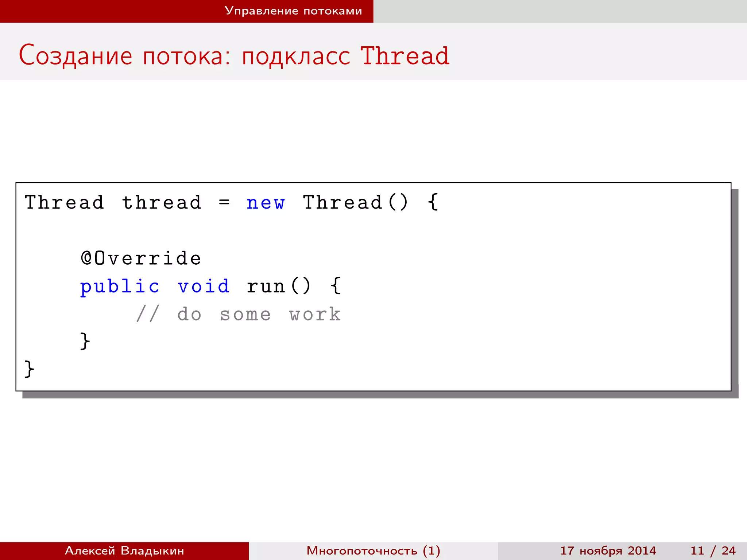Click the inner closing brace of run method

pyautogui.click(x=85, y=341)
